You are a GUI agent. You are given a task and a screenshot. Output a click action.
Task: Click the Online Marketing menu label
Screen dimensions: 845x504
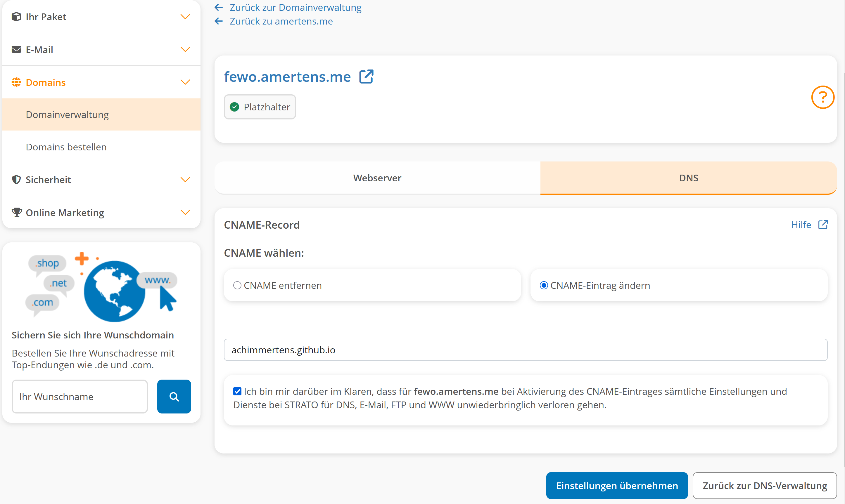[65, 212]
